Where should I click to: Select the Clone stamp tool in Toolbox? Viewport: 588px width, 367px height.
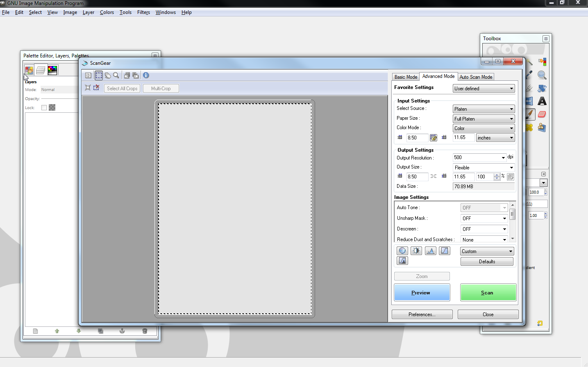click(542, 128)
